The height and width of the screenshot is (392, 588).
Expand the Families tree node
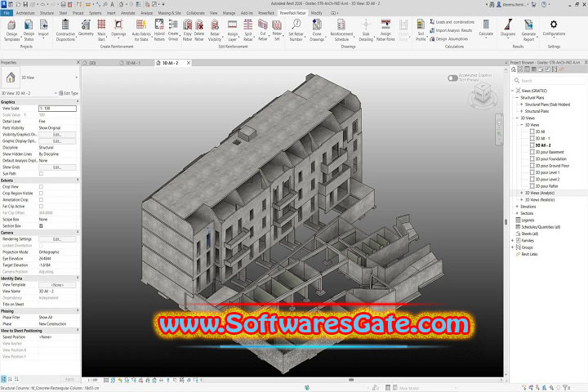(513, 240)
